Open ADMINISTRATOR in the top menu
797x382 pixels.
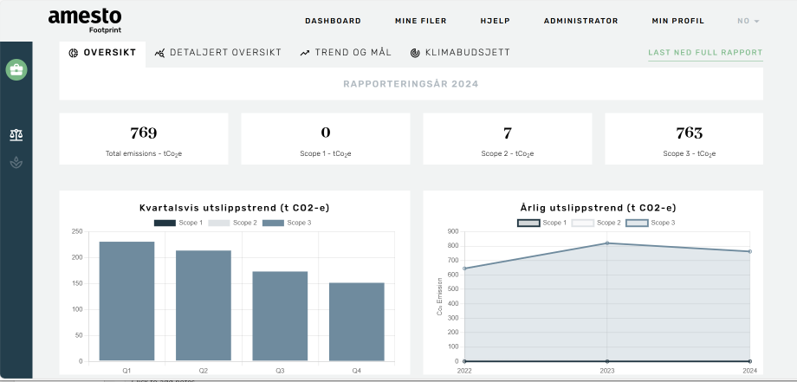(x=581, y=21)
